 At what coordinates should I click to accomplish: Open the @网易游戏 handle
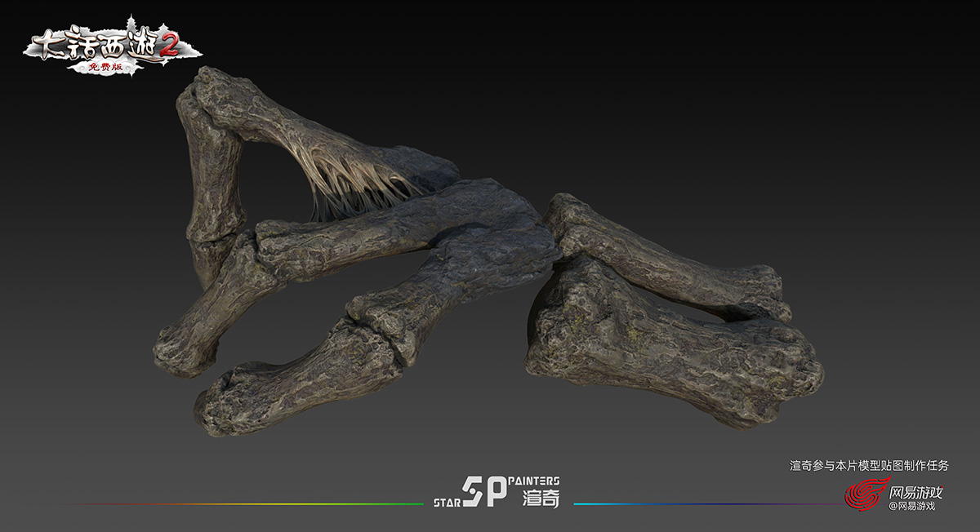tap(911, 507)
